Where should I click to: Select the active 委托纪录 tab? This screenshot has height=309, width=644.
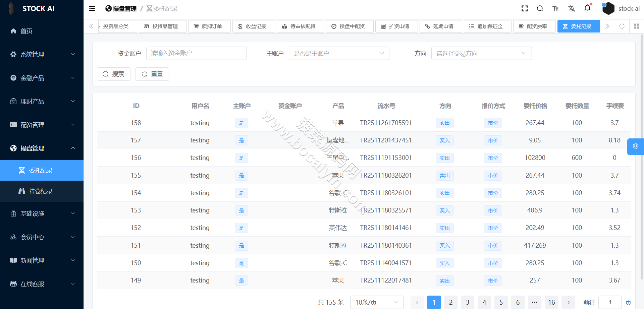579,26
